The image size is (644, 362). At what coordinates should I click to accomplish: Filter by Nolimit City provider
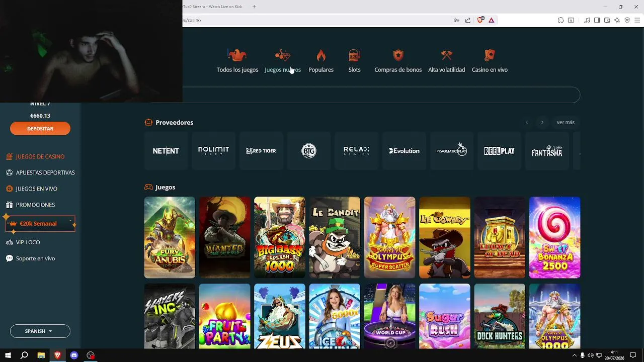(213, 151)
